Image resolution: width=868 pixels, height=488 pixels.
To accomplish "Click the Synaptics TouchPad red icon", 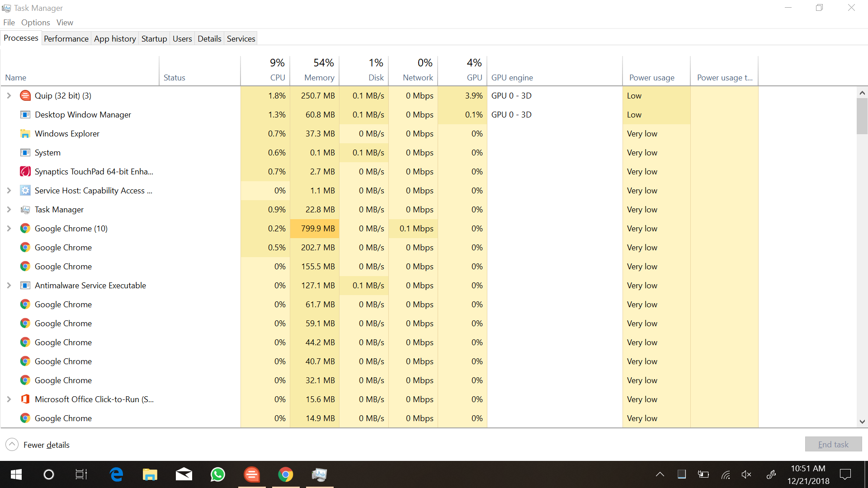I will 25,172.
